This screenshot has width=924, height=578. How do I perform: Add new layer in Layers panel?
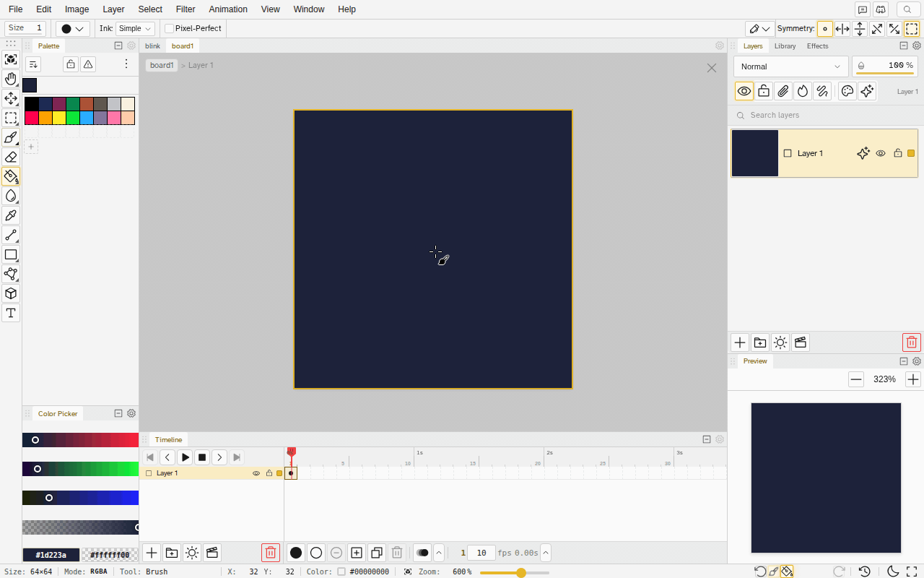click(740, 342)
